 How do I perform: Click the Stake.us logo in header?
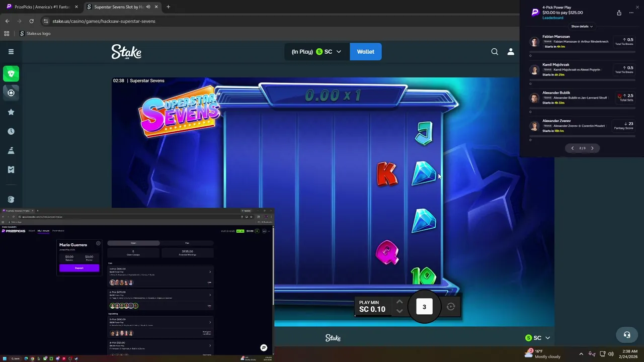[126, 52]
